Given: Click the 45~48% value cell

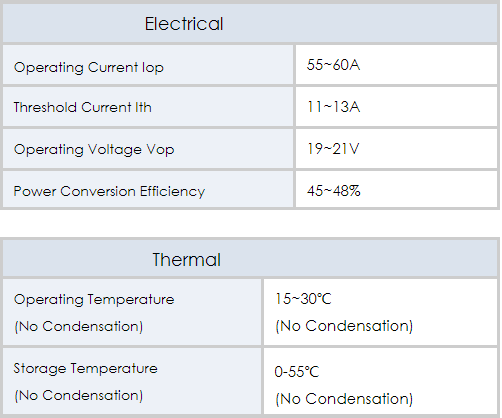Looking at the screenshot, I should 396,190.
